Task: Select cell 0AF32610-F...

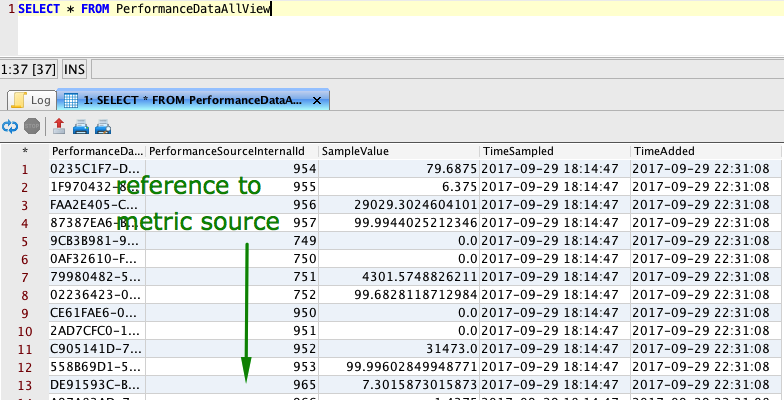Action: pos(98,259)
